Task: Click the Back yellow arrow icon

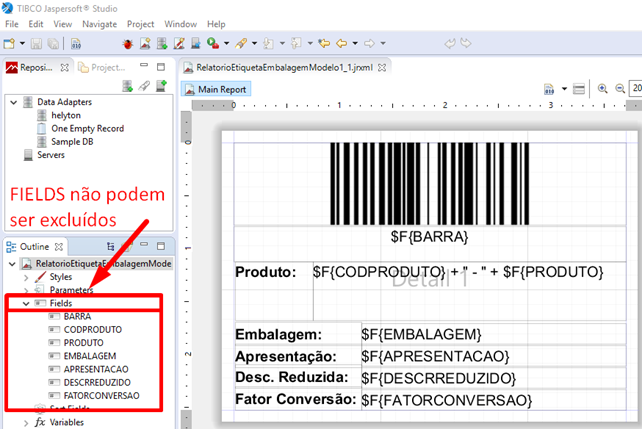Action: click(x=341, y=43)
